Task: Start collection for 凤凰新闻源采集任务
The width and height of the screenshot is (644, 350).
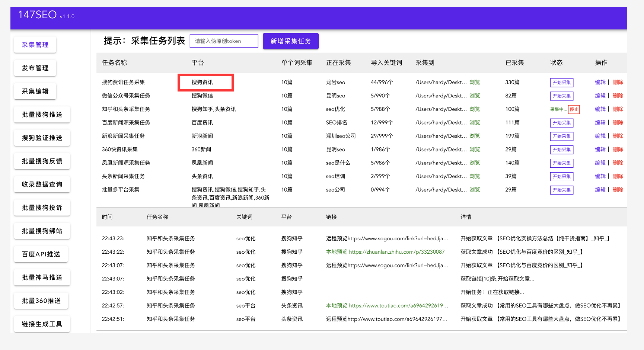Action: [x=562, y=163]
